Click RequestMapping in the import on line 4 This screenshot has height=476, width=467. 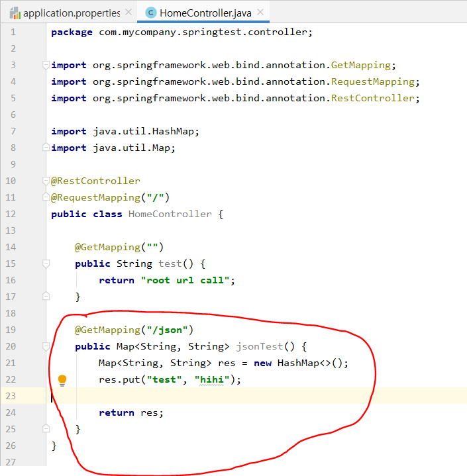(372, 81)
